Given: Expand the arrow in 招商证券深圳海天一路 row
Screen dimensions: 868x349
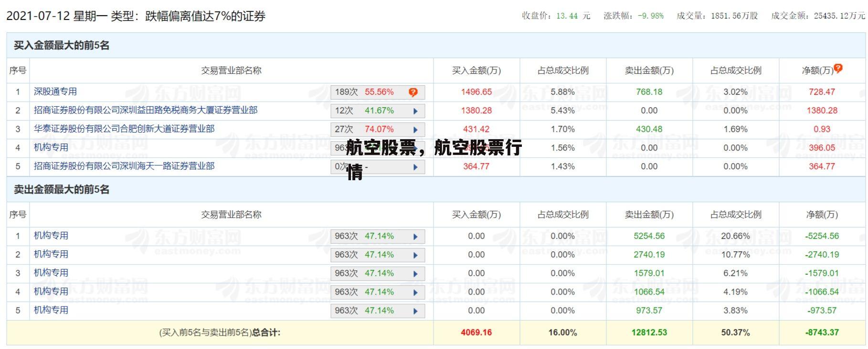Looking at the screenshot, I should (415, 167).
